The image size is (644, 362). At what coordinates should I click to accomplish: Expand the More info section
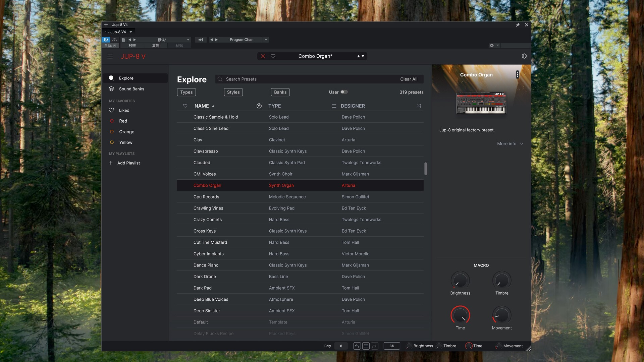coord(510,143)
